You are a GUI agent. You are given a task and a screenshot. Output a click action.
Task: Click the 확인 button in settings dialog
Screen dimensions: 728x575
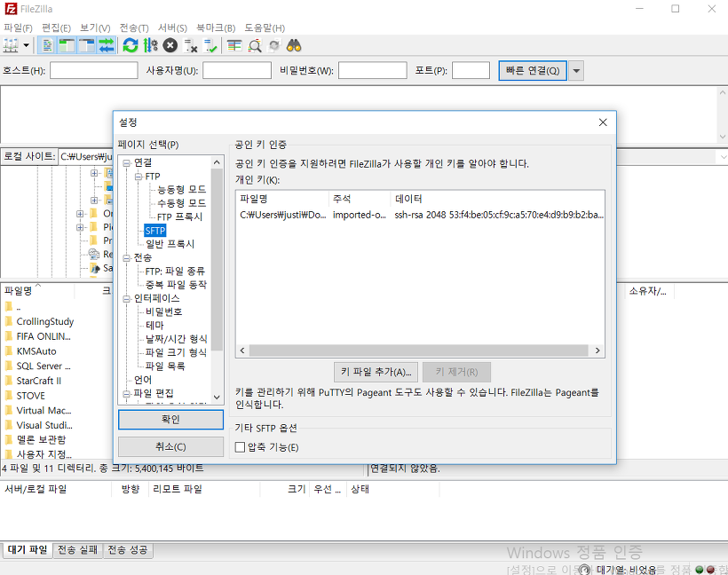coord(170,420)
